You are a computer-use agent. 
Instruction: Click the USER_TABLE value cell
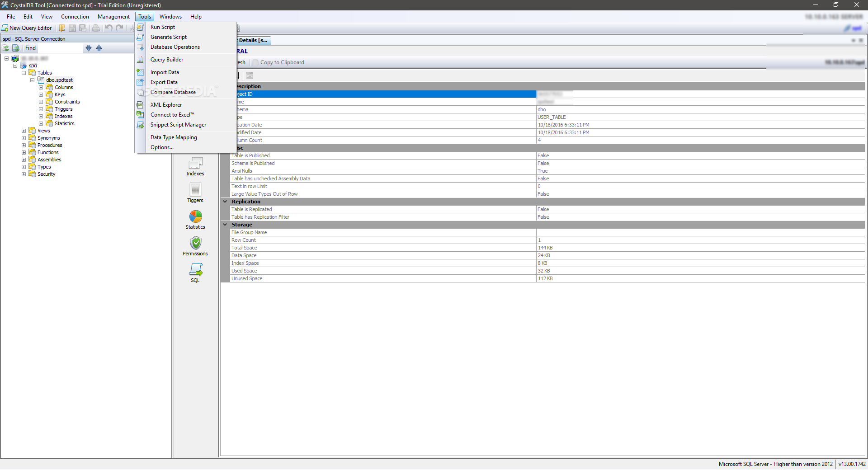coord(700,117)
